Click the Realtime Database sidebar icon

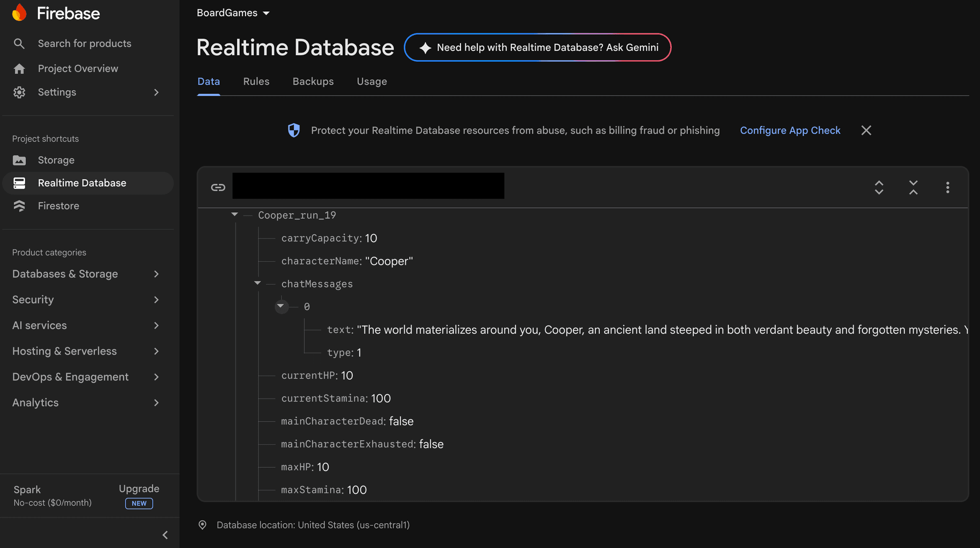click(19, 183)
